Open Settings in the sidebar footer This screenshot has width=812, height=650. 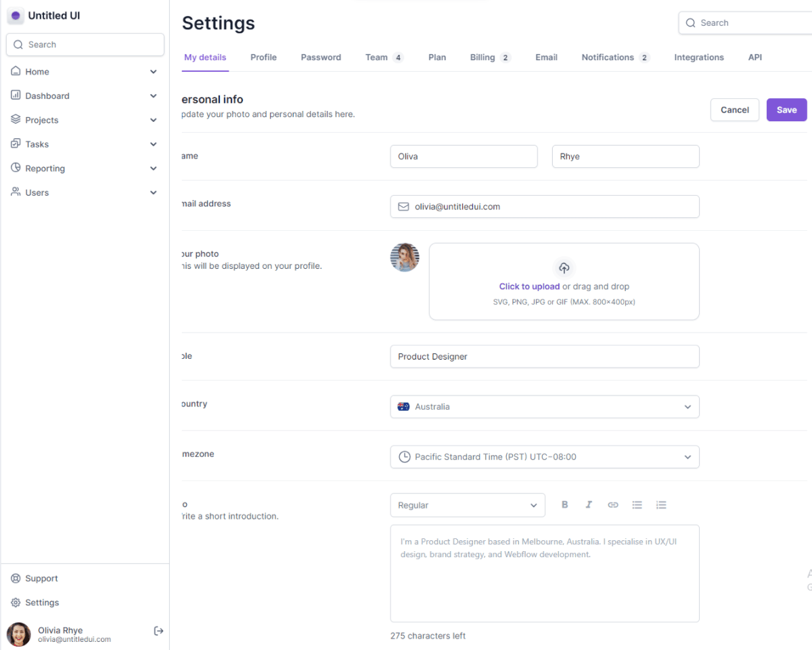tap(42, 603)
